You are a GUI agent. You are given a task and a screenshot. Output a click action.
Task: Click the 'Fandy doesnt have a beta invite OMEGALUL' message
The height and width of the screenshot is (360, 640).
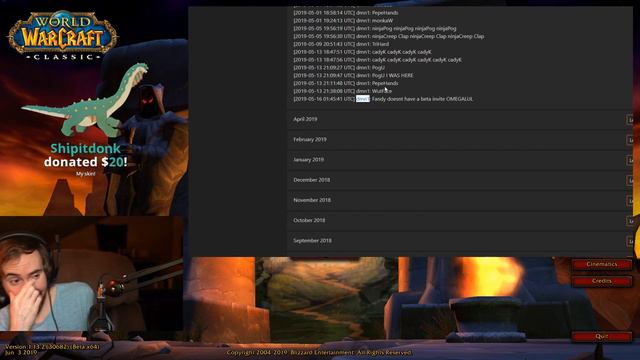pos(422,99)
